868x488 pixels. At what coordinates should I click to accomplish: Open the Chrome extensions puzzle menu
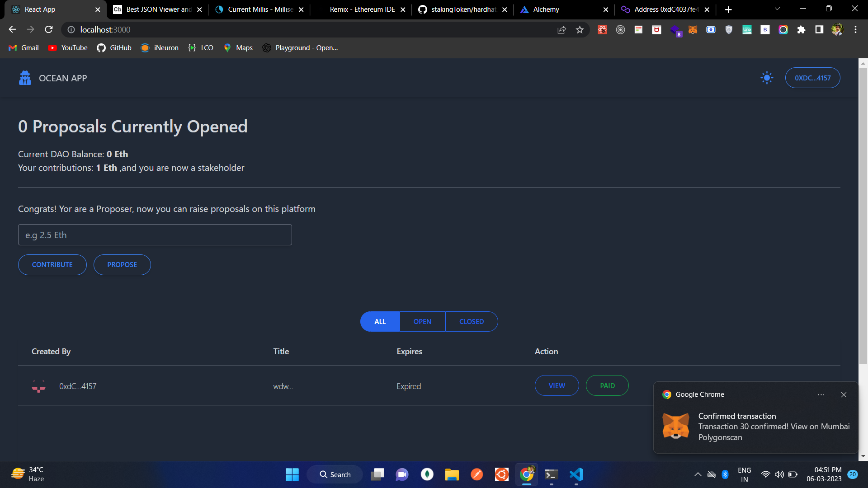click(801, 29)
